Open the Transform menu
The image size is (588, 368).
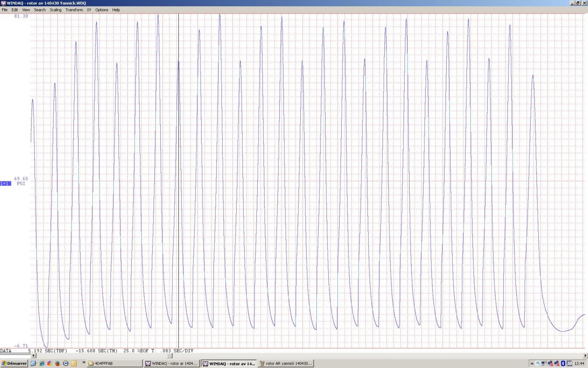pos(74,10)
